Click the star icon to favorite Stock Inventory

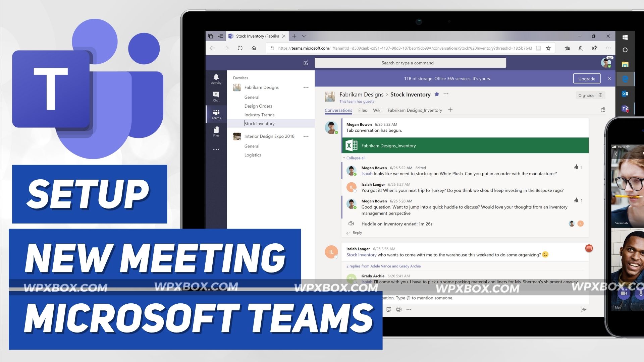click(437, 94)
